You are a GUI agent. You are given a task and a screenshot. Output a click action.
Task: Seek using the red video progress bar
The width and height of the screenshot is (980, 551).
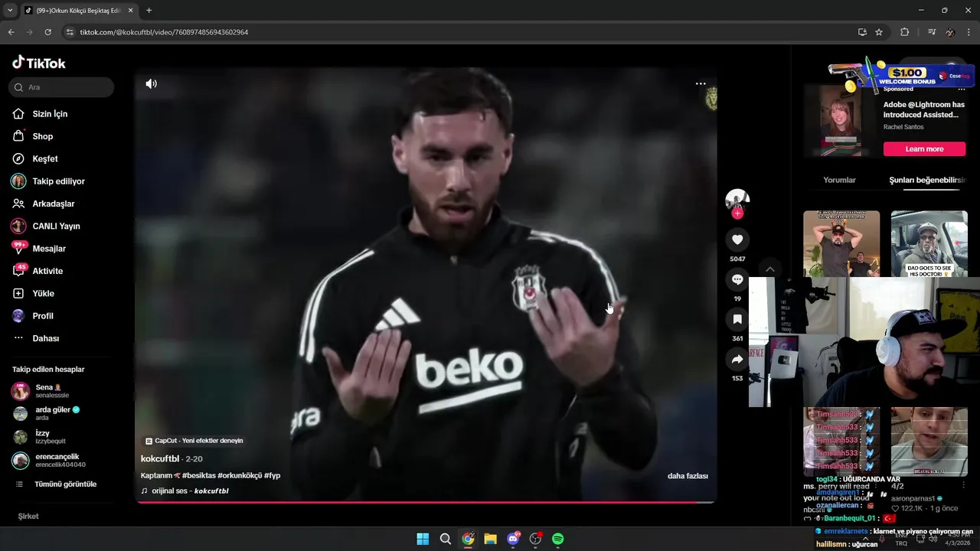click(426, 502)
